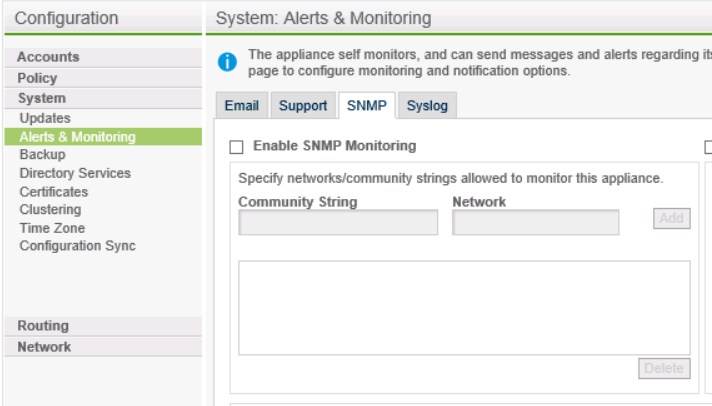712x406 pixels.
Task: Click the Delete button
Action: click(x=664, y=369)
